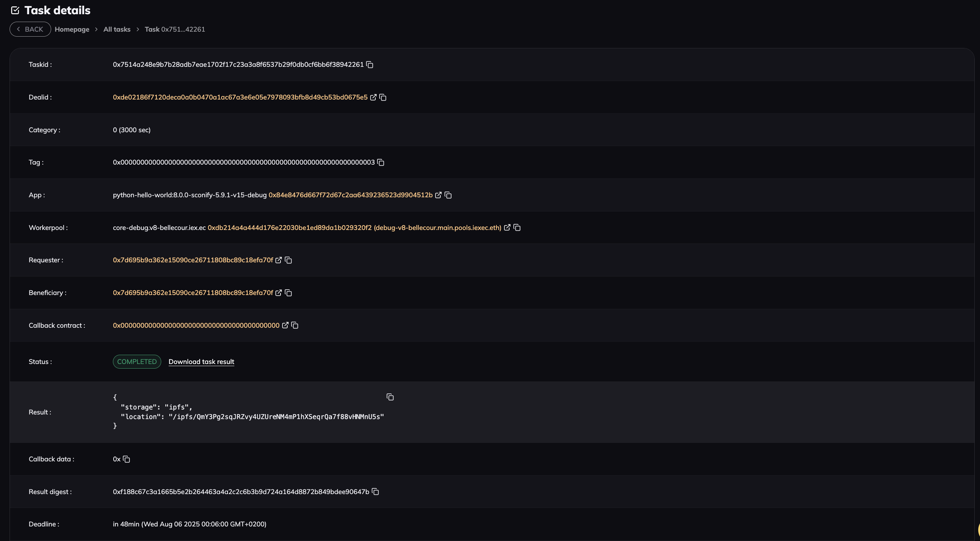The height and width of the screenshot is (541, 980).
Task: Copy the Tag value
Action: click(380, 162)
